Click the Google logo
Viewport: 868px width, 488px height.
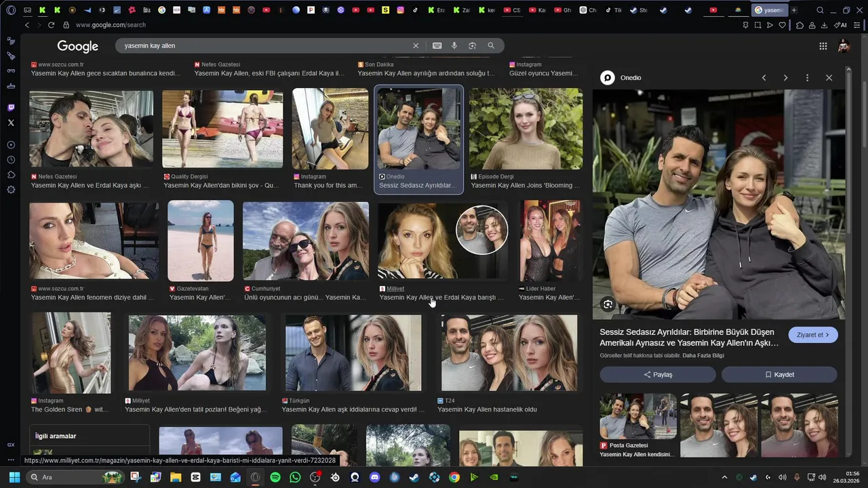click(77, 46)
